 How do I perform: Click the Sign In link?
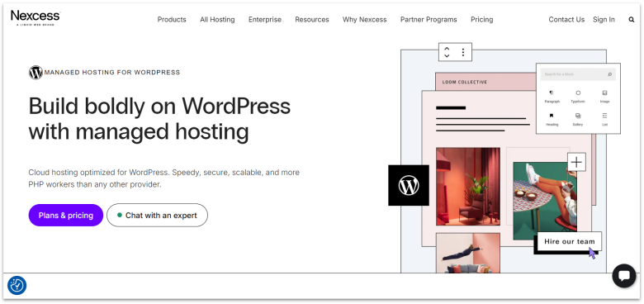[x=604, y=19]
